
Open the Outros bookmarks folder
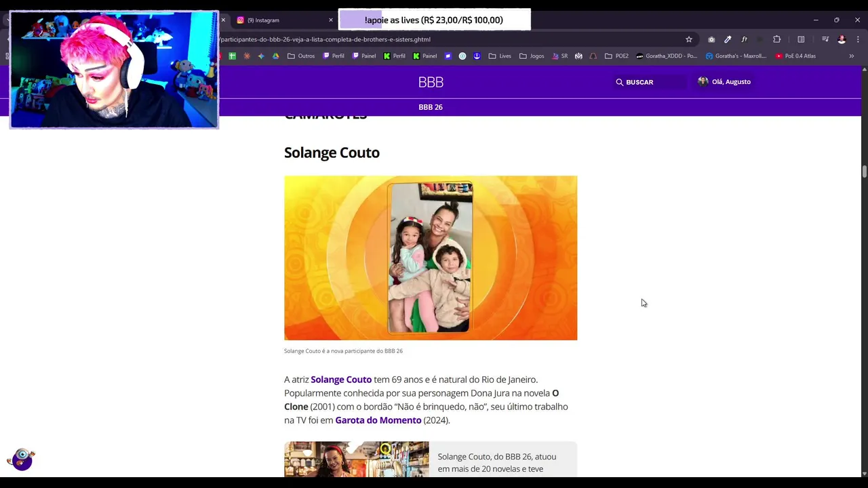301,56
